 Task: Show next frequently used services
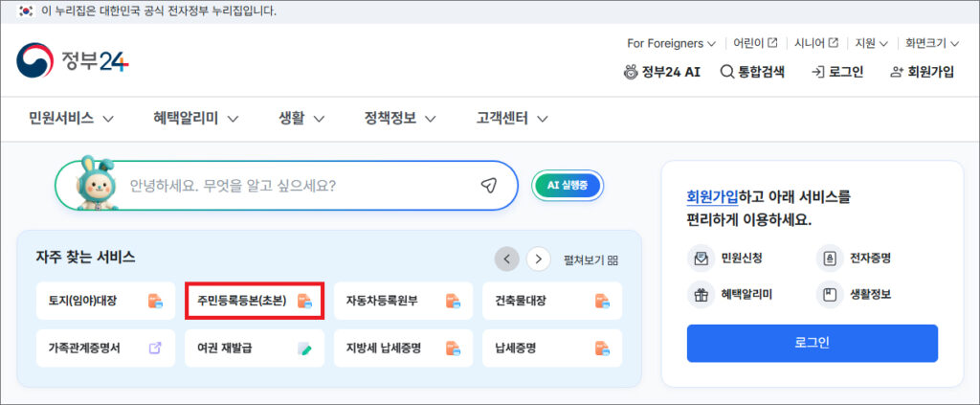point(539,259)
